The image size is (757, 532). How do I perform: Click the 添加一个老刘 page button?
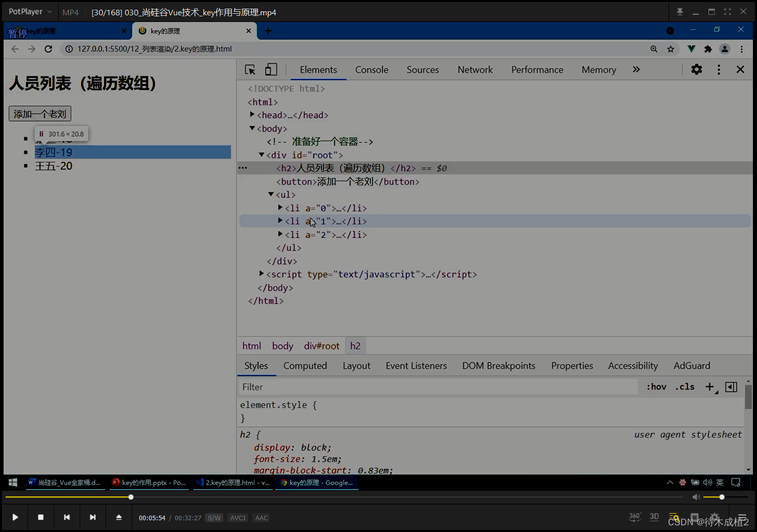pos(40,114)
